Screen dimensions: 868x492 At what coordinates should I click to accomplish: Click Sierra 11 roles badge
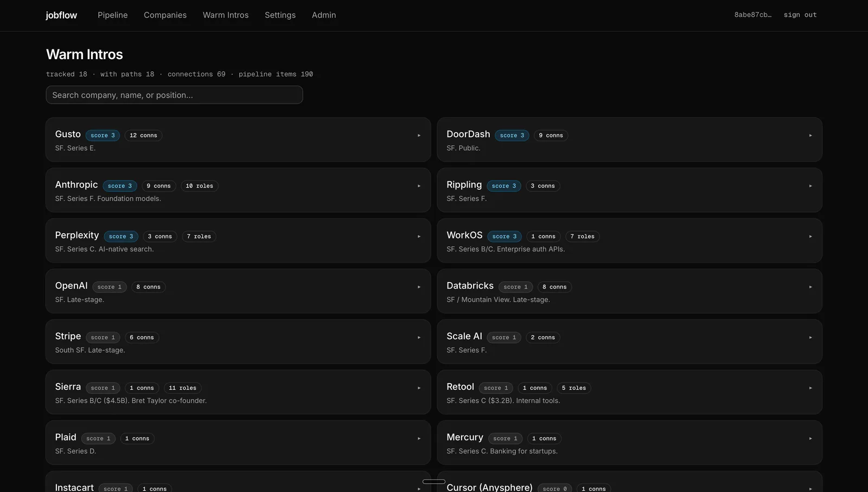point(182,388)
